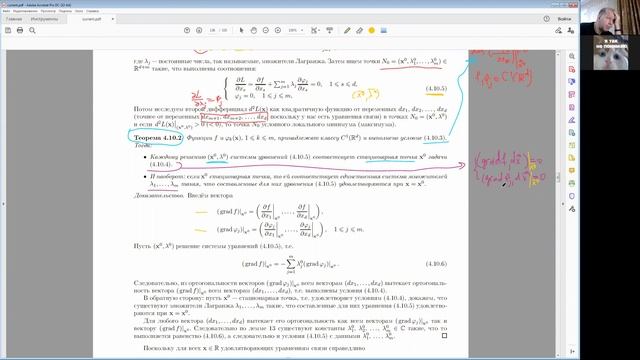Open the yellow file tool in right pane
This screenshot has height=360, width=640.
(572, 158)
